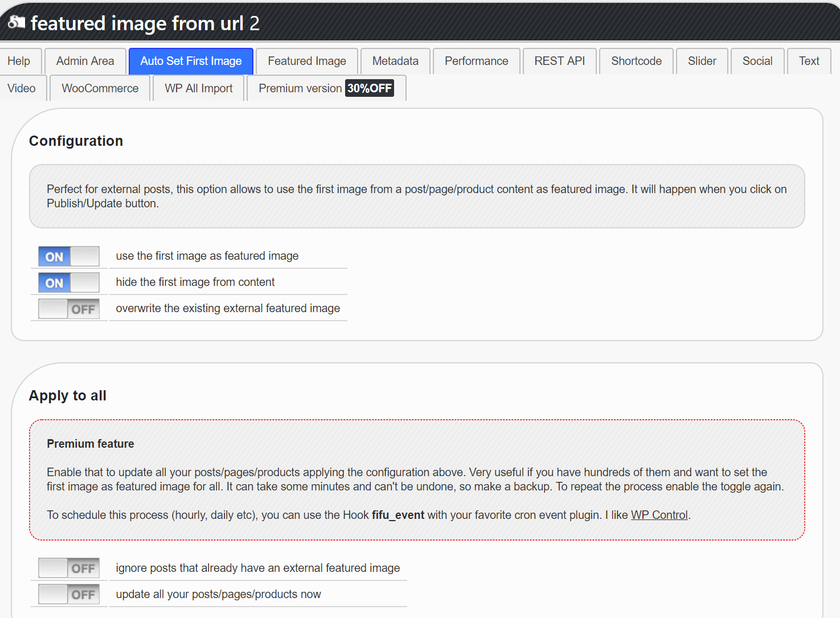This screenshot has width=840, height=618.
Task: Disable hide the first image from content
Action: (x=69, y=283)
